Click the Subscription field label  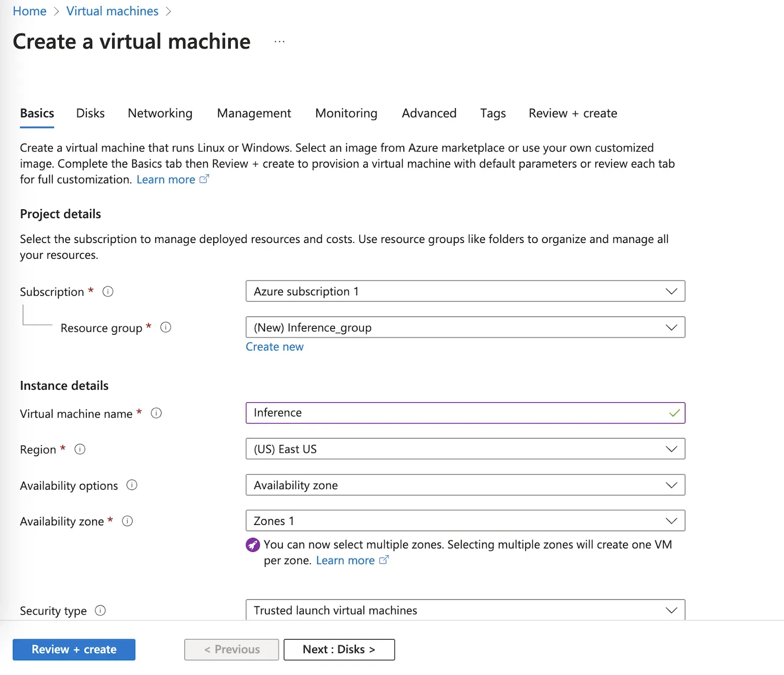click(x=52, y=292)
